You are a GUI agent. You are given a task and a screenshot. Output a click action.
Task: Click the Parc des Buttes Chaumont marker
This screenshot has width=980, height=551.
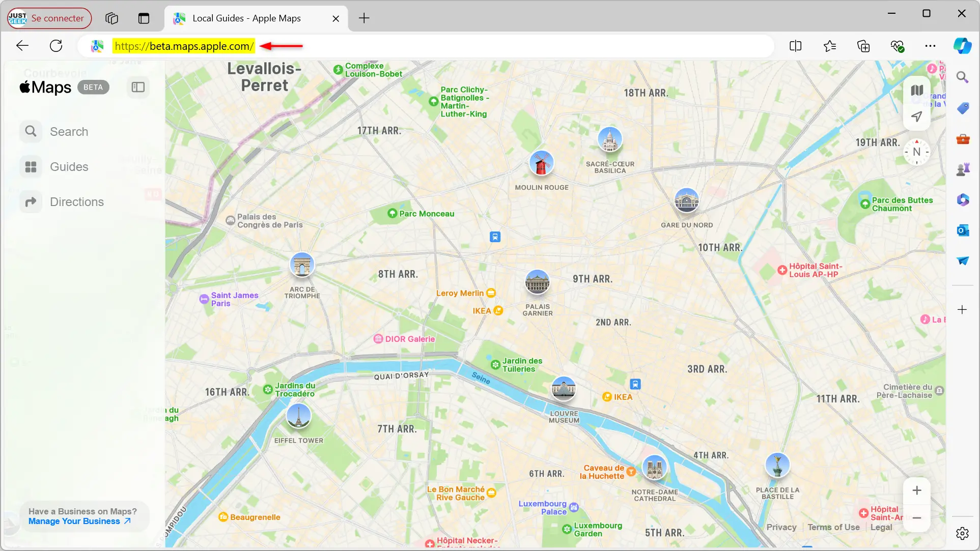tap(865, 204)
